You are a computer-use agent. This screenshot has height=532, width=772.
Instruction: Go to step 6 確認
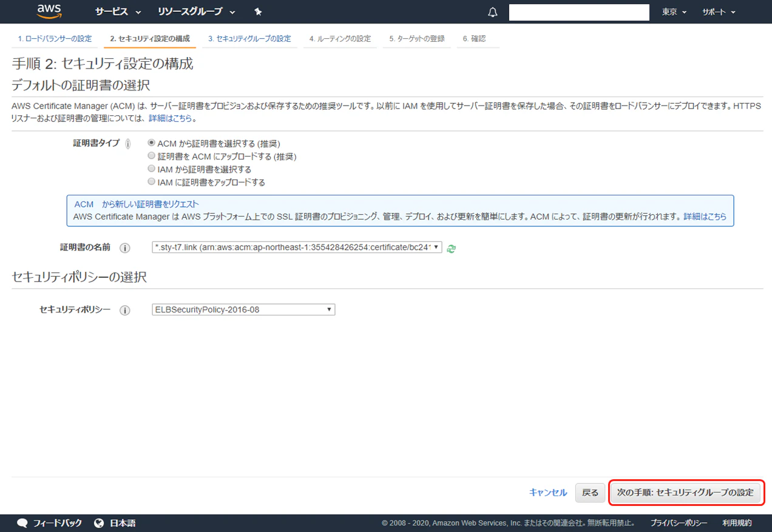pyautogui.click(x=474, y=39)
